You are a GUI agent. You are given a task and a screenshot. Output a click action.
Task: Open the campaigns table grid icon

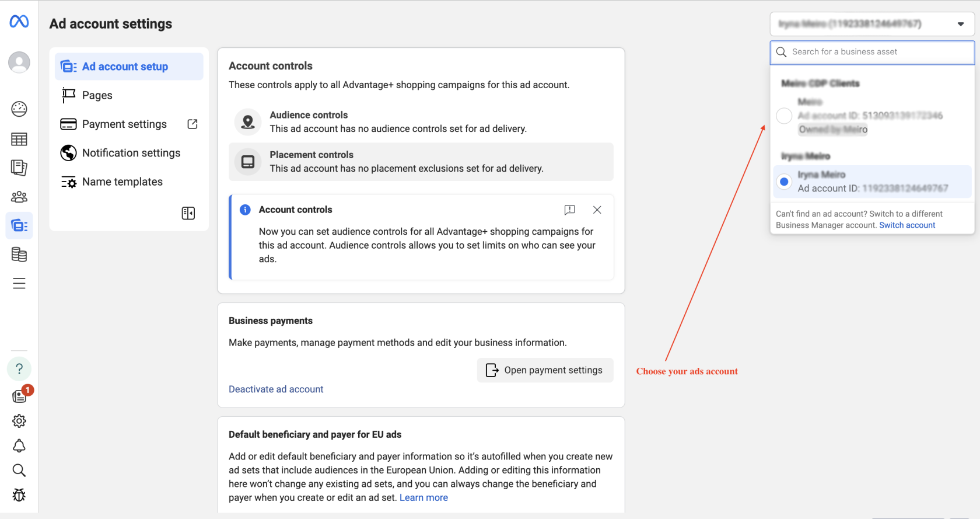19,139
